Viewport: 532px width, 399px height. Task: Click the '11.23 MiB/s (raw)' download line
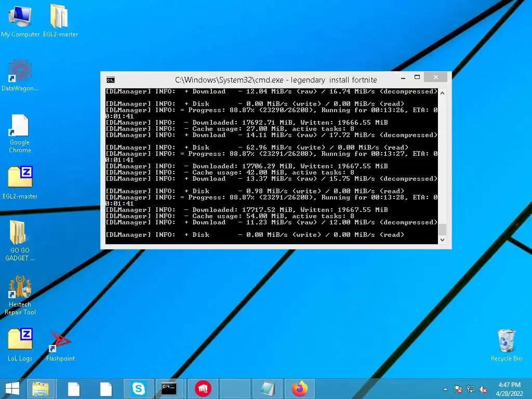(271, 222)
